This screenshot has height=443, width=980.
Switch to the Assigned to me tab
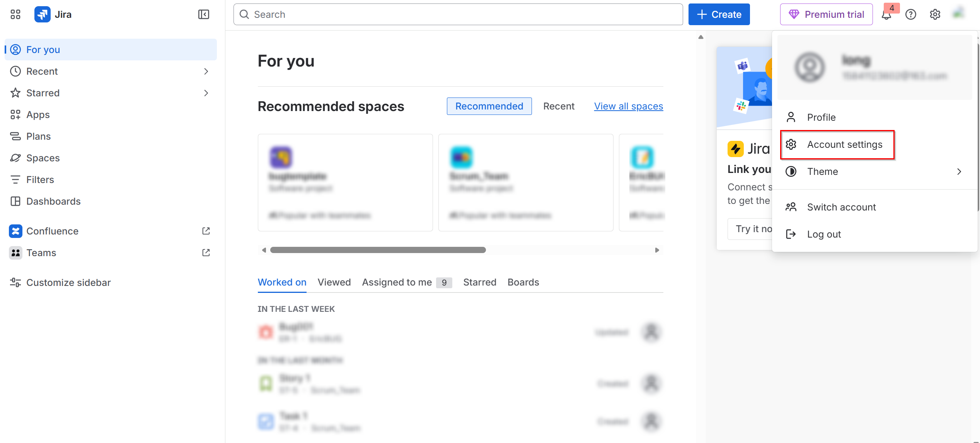pyautogui.click(x=396, y=282)
